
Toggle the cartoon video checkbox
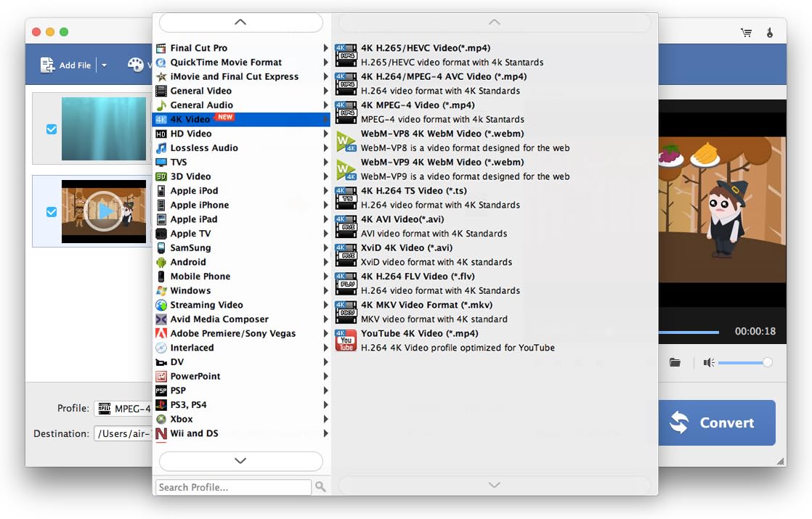pyautogui.click(x=52, y=212)
